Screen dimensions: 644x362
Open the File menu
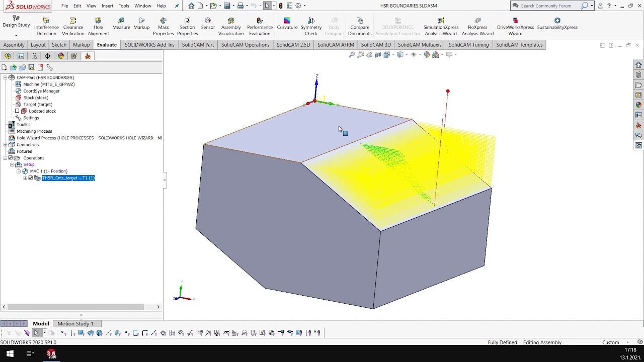(x=65, y=6)
